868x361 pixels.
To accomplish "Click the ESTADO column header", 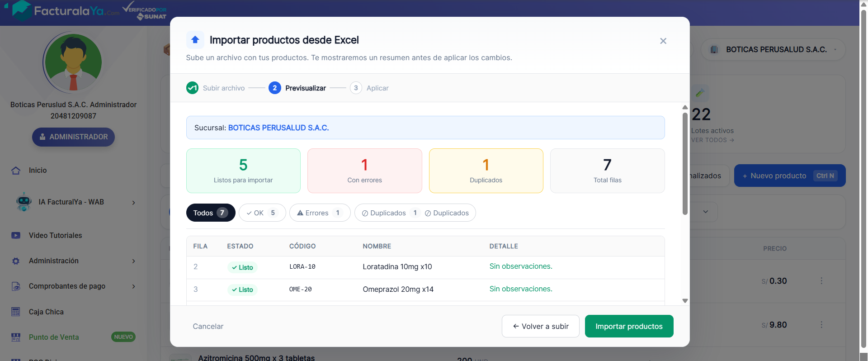I will [240, 246].
